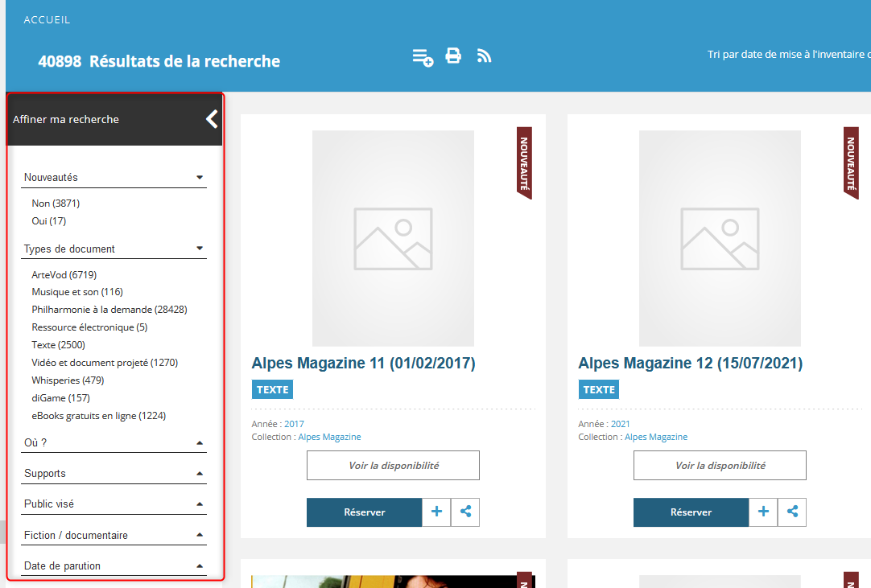Collapse the Types de document section
The image size is (871, 588).
pos(200,249)
